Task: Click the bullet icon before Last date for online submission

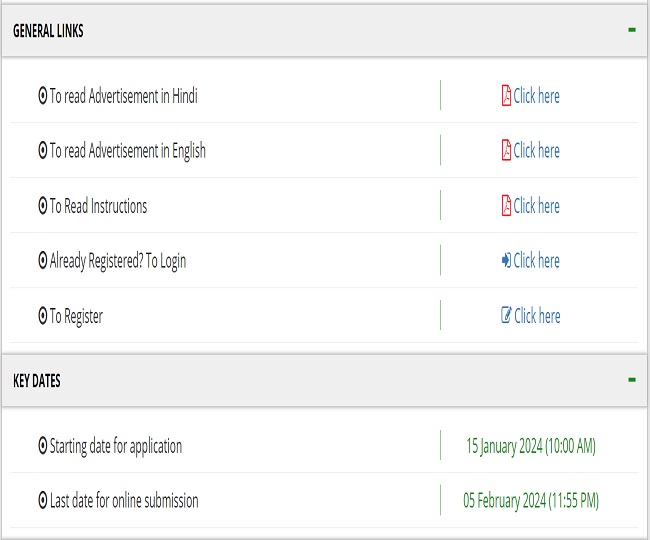Action: [x=42, y=501]
